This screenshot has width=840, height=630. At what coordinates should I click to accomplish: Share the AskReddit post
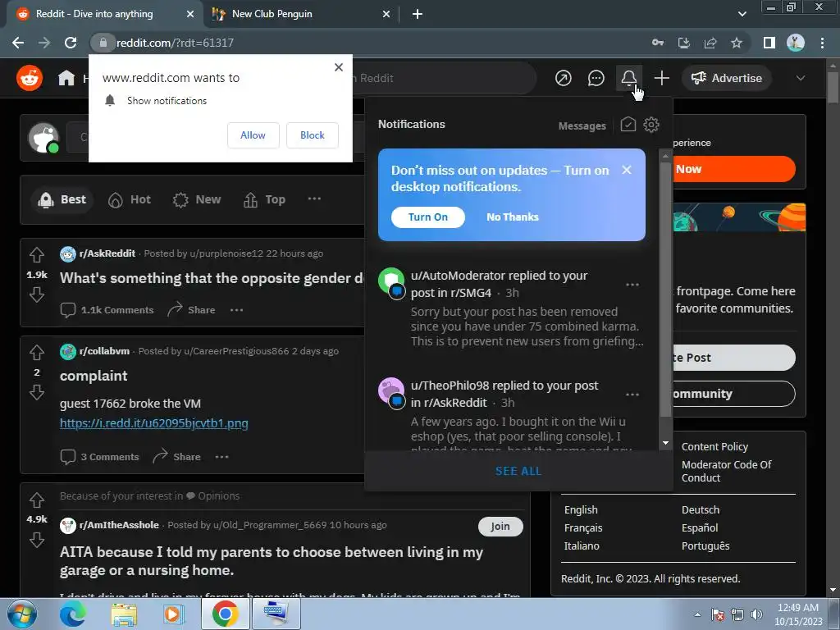pos(191,309)
